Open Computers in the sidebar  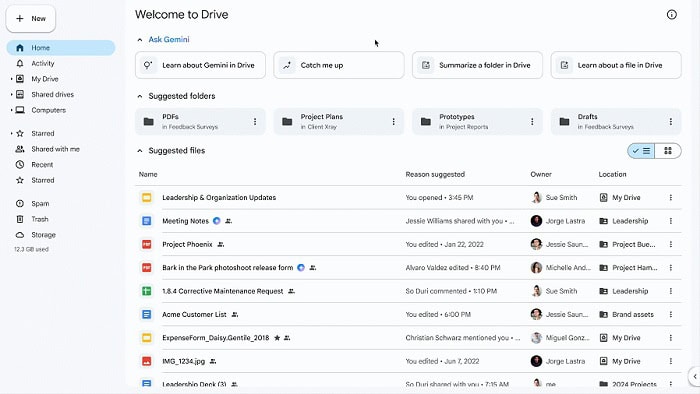(48, 110)
